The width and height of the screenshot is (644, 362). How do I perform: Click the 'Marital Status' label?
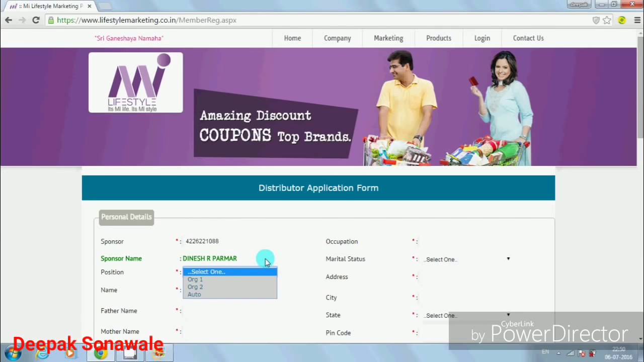point(345,259)
